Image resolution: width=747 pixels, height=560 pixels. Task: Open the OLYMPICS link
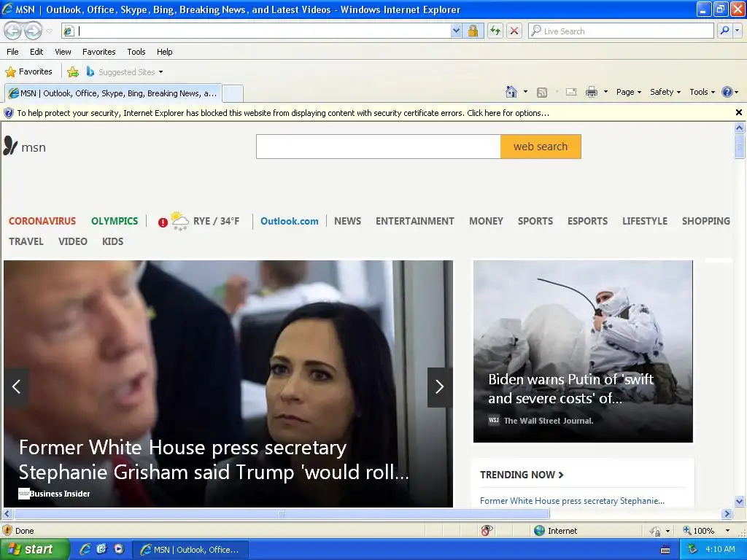115,221
